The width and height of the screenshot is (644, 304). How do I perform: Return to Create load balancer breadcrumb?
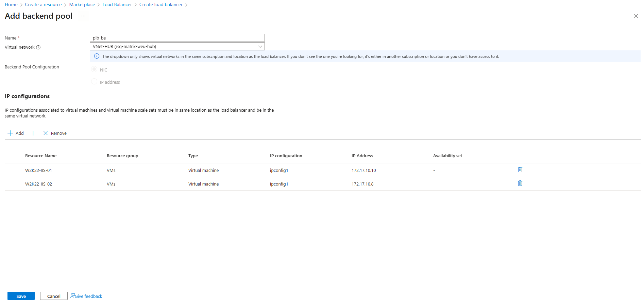tap(161, 4)
